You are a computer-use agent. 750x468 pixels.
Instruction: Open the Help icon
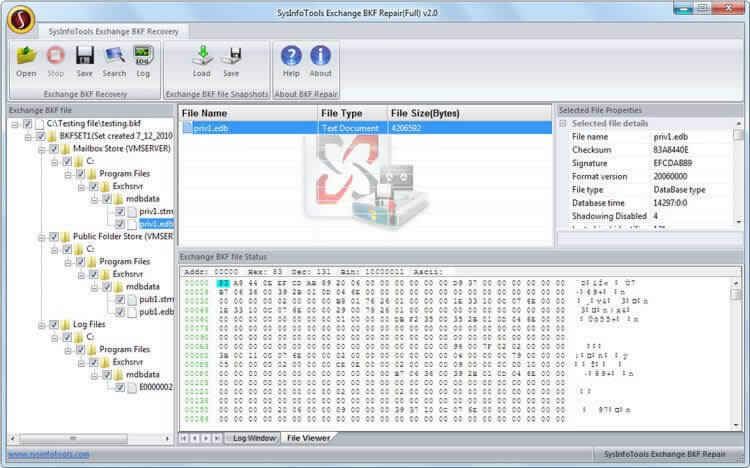pos(291,61)
